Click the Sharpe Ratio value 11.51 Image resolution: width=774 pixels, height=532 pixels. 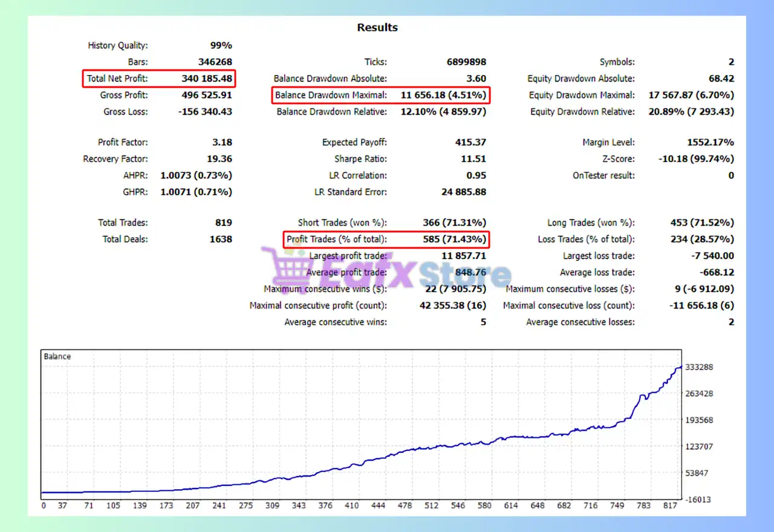(473, 159)
